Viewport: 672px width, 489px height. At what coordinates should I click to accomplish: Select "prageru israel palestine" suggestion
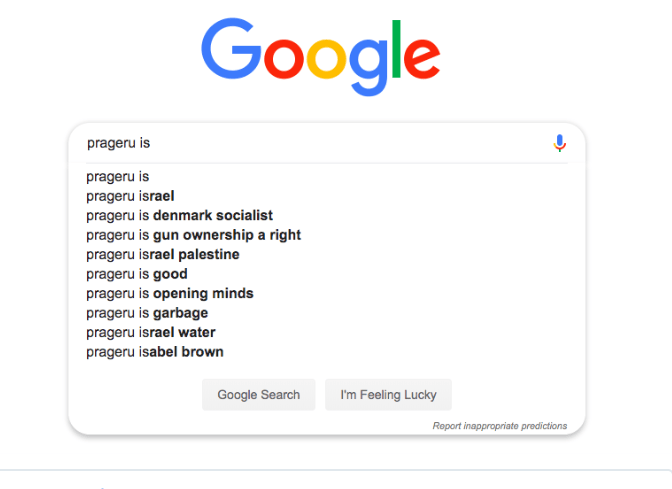coord(162,254)
